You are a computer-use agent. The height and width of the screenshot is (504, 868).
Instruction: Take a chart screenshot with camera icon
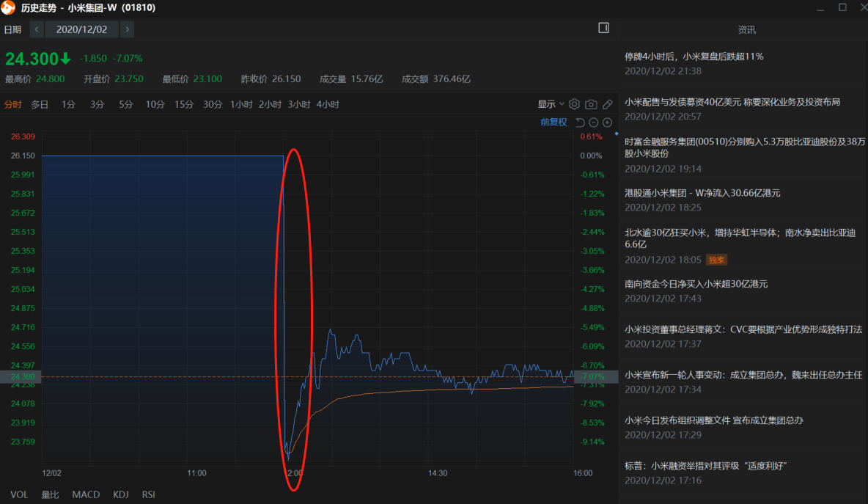point(591,104)
